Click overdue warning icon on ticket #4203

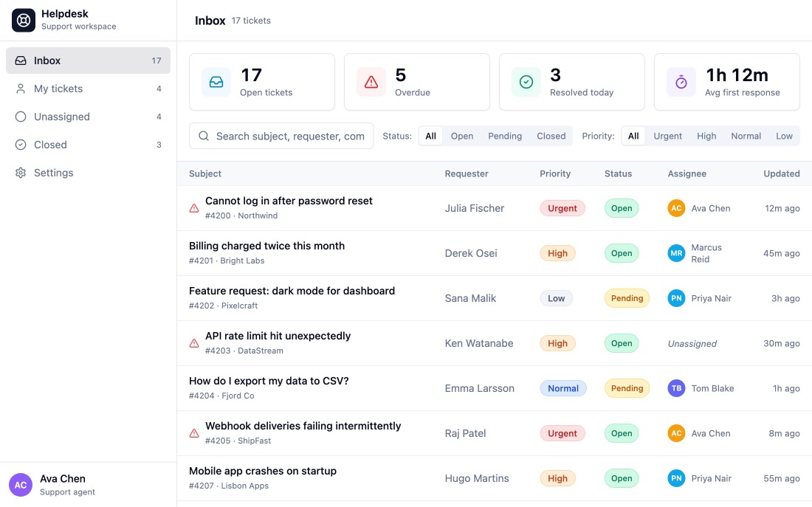194,343
